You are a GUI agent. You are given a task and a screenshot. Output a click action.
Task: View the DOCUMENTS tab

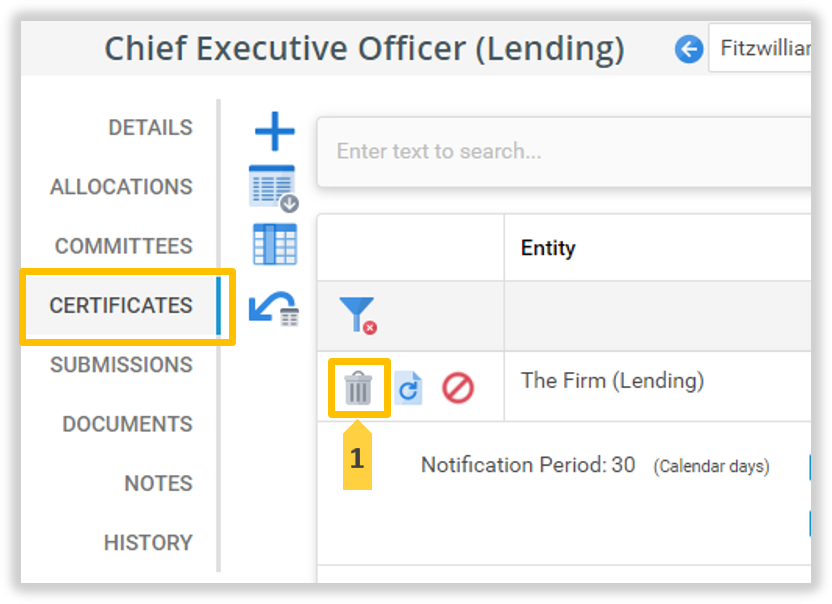(x=127, y=424)
